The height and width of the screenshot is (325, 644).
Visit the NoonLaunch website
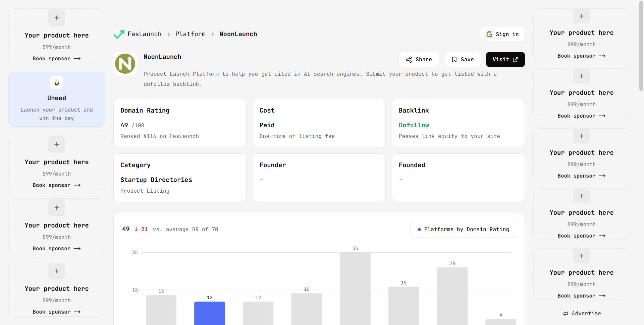pyautogui.click(x=505, y=59)
